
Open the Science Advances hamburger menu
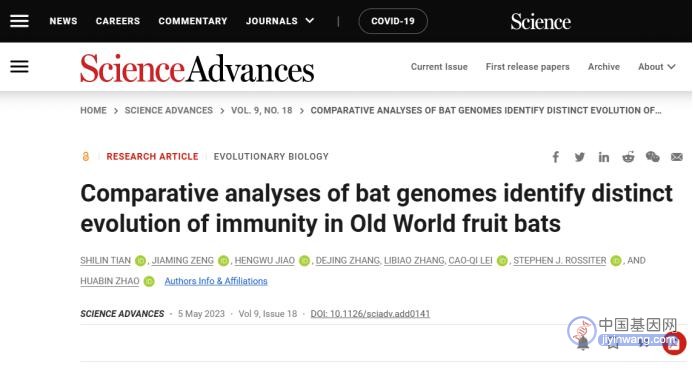point(19,67)
